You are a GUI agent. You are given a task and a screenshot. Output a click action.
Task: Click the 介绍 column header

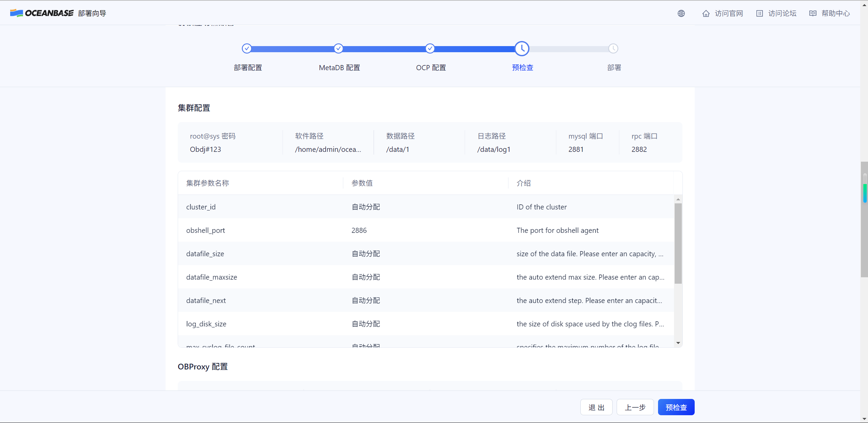tap(524, 183)
